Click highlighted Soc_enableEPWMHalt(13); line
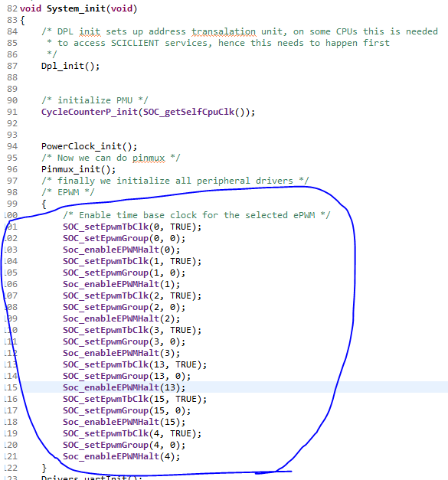The width and height of the screenshot is (448, 480). [x=124, y=387]
